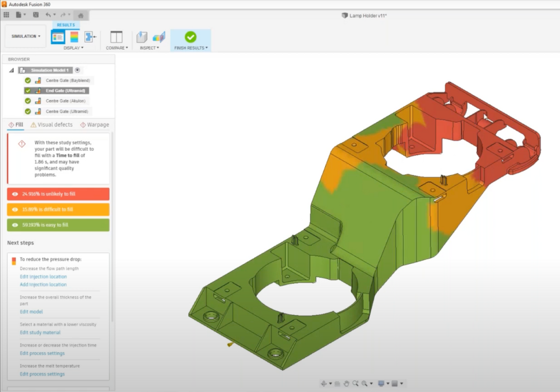
Task: Toggle green check for Centre Gate (Bayblend)
Action: click(28, 81)
